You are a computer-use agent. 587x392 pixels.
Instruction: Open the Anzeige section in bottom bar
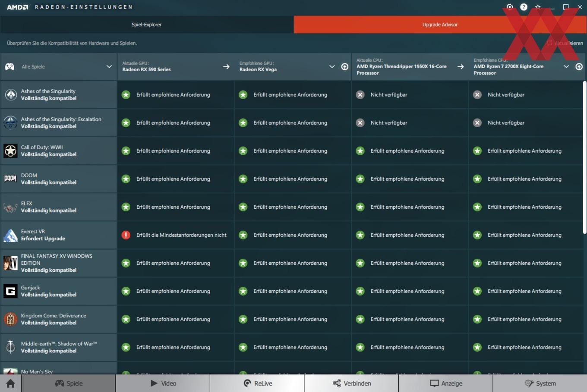click(446, 383)
